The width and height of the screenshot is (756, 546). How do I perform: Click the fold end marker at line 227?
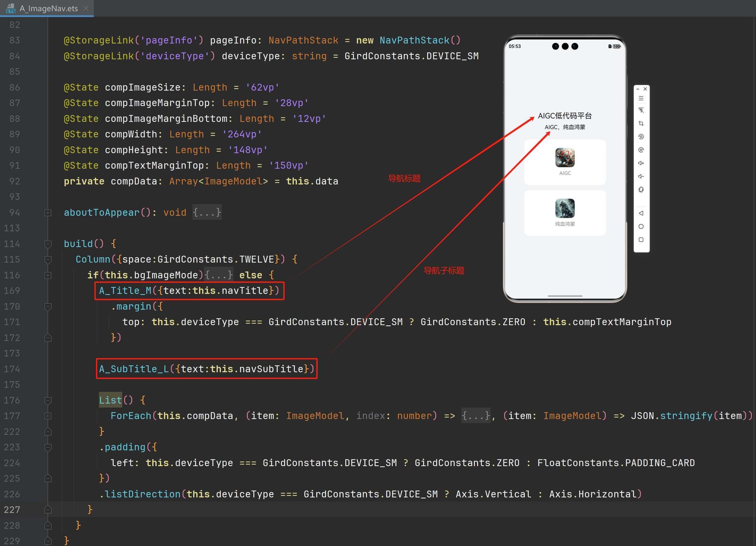pos(48,510)
